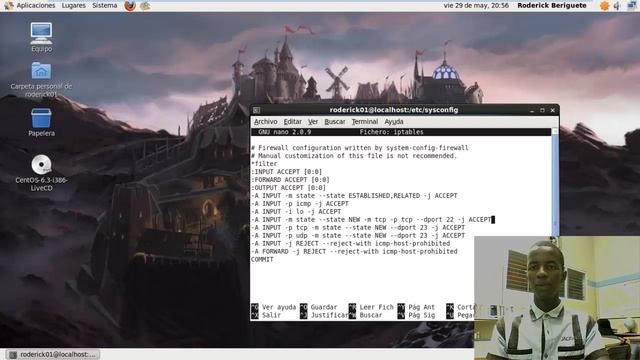Viewport: 640px width, 360px height.
Task: Click the Roderick Beriguete user name
Action: point(552,6)
